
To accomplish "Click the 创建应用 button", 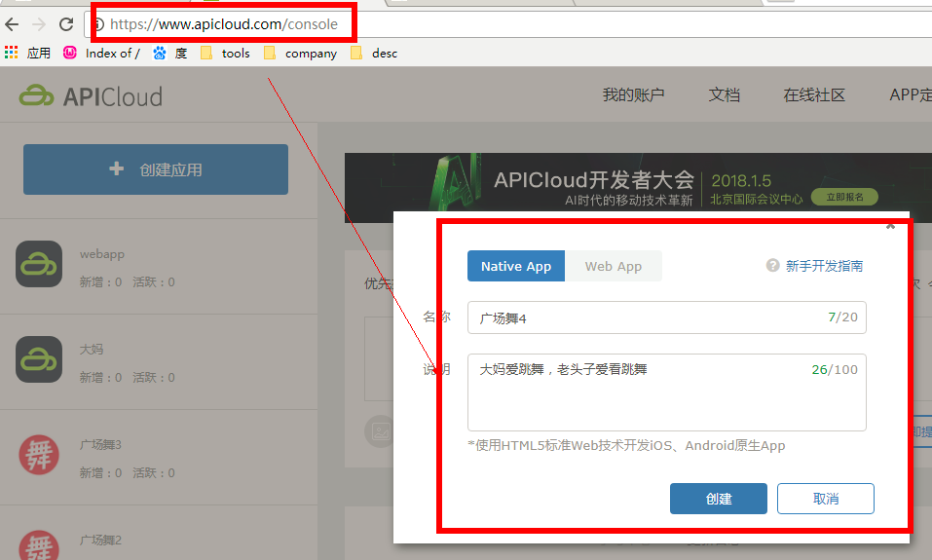I will pos(156,169).
